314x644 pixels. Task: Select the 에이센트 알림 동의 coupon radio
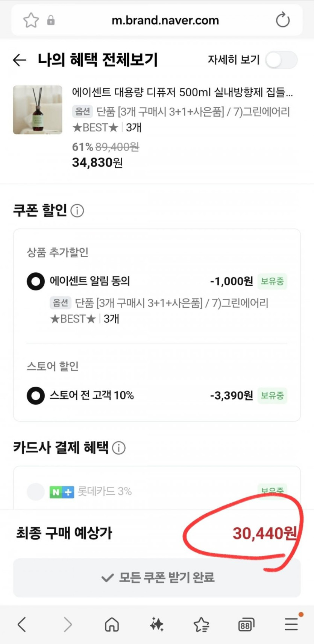click(36, 281)
